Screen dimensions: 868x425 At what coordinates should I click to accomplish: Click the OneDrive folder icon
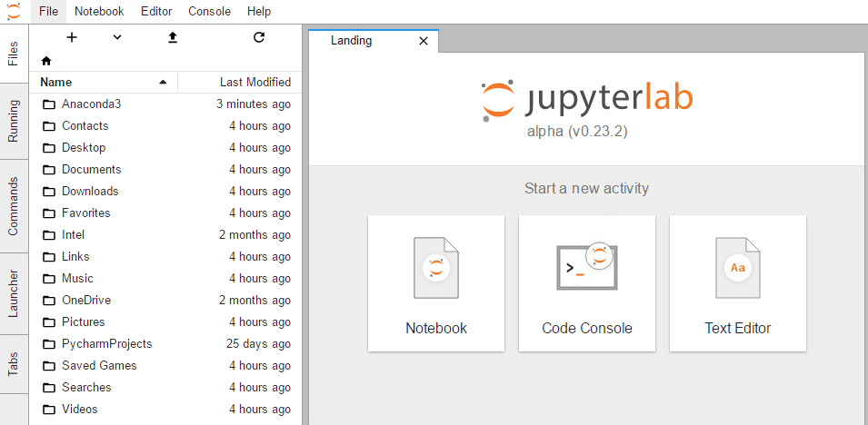coord(50,301)
